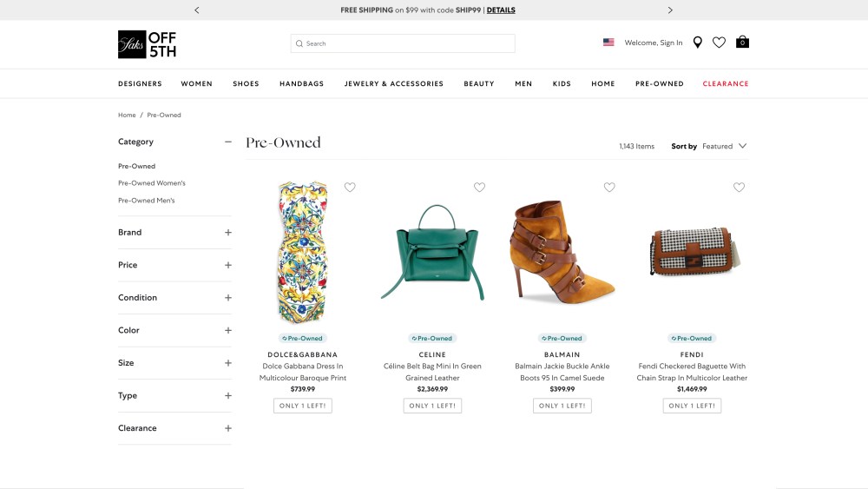868x489 pixels.
Task: Open the store locator pin icon
Action: point(698,43)
